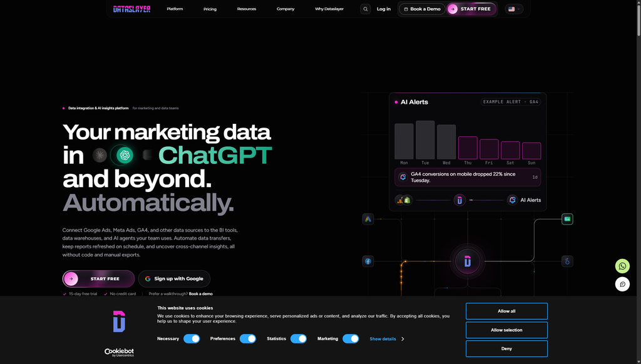Click Log in
641x364 pixels.
click(384, 9)
